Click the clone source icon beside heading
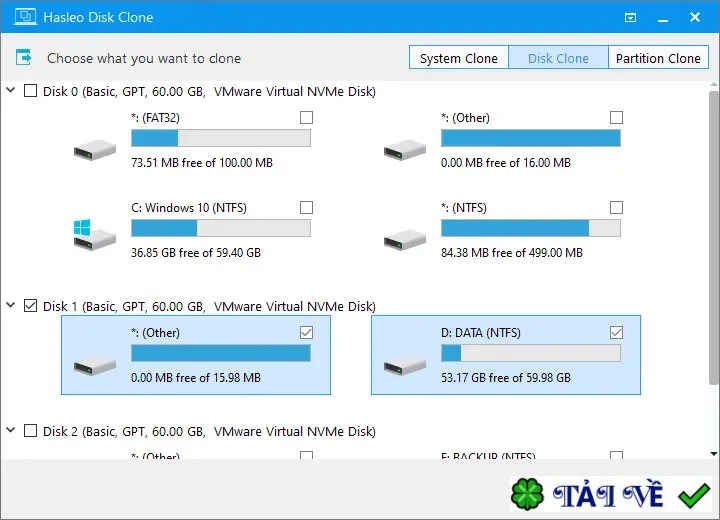 coord(24,58)
